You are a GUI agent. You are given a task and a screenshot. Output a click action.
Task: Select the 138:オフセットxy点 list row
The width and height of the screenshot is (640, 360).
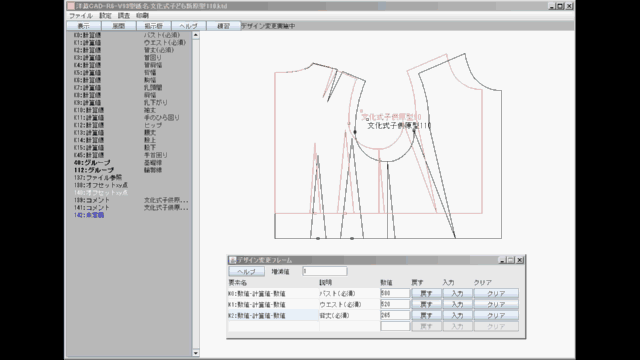(129, 185)
